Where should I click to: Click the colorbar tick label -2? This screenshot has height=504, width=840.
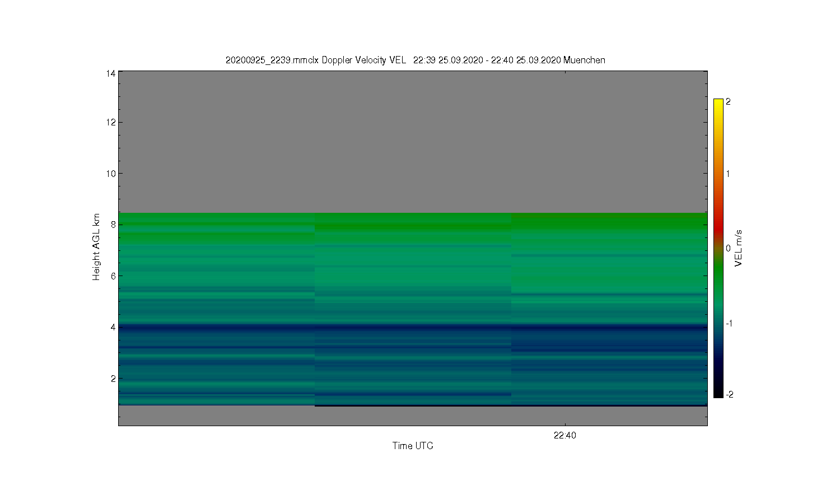click(x=729, y=395)
